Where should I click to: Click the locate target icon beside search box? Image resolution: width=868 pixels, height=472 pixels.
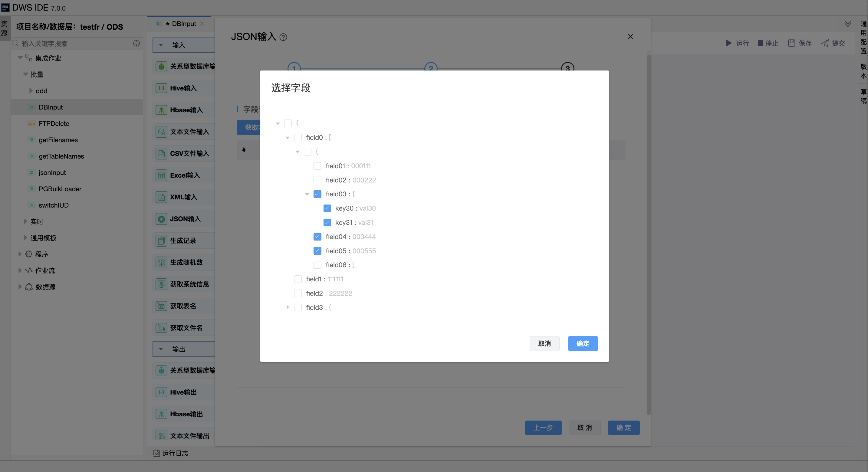(136, 43)
